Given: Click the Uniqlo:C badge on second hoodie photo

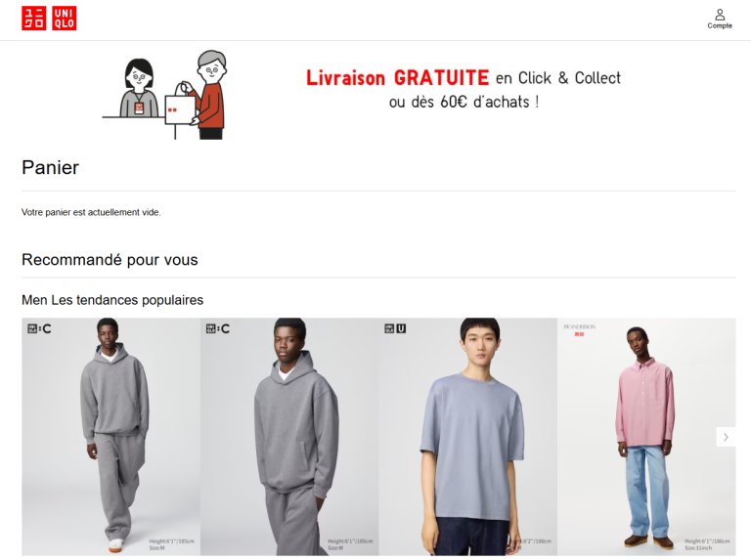Looking at the screenshot, I should tap(218, 328).
